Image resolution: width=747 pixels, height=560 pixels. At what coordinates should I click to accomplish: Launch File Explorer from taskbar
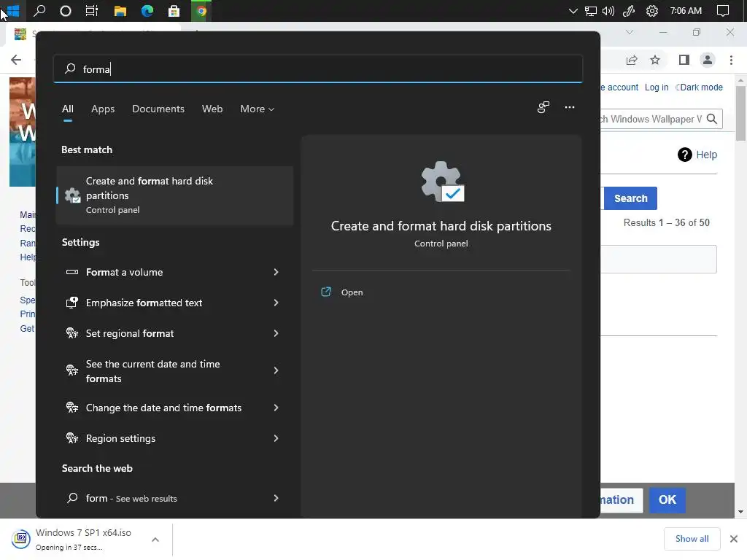pyautogui.click(x=120, y=11)
